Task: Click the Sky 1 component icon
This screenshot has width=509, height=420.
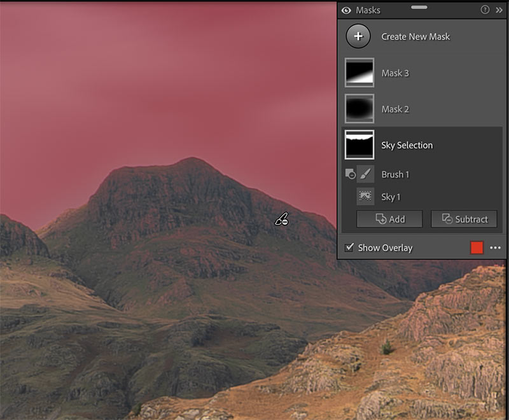Action: tap(365, 197)
